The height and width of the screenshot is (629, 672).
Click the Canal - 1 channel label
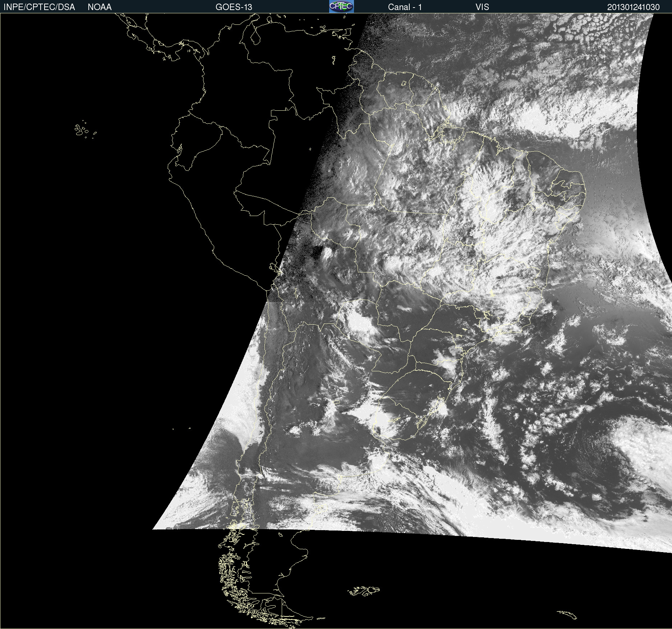coord(405,7)
